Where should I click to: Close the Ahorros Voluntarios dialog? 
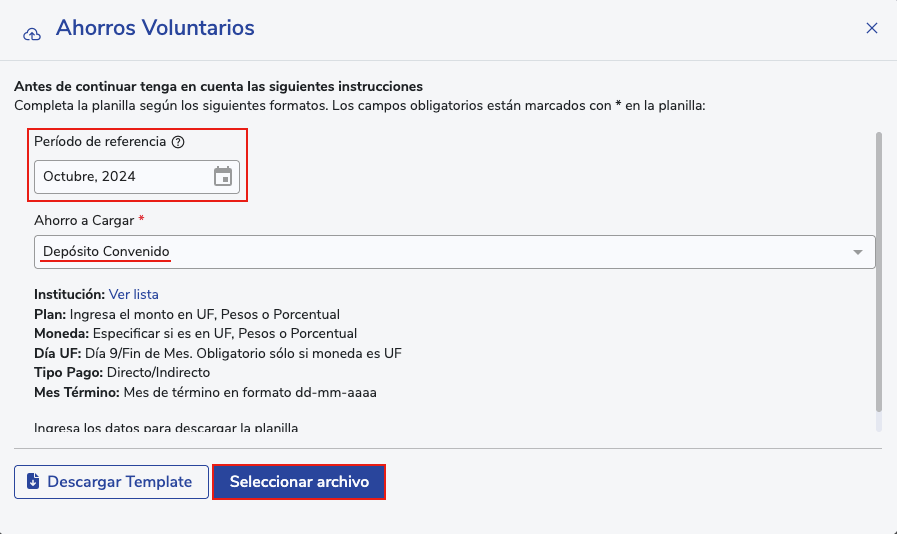point(872,28)
